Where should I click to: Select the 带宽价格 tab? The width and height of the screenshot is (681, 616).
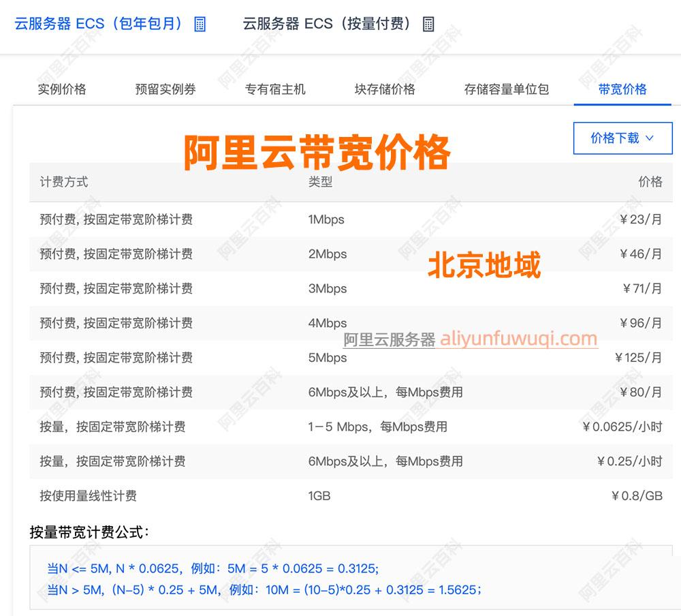[x=622, y=89]
